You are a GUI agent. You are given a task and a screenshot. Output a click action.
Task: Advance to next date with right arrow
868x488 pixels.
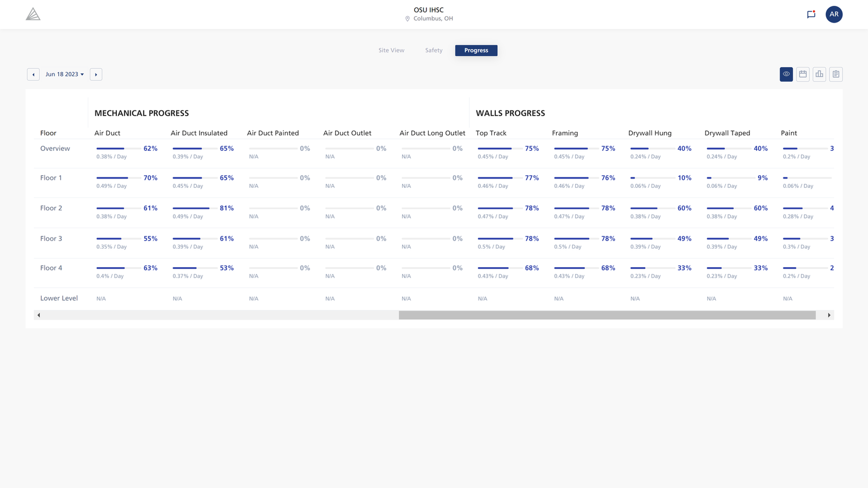point(95,74)
